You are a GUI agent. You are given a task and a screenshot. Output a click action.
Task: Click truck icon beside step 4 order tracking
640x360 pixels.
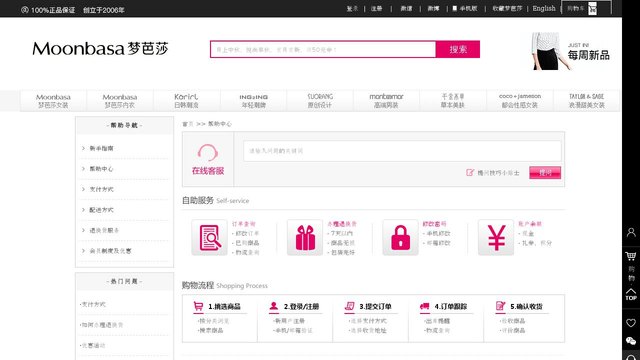pos(424,306)
